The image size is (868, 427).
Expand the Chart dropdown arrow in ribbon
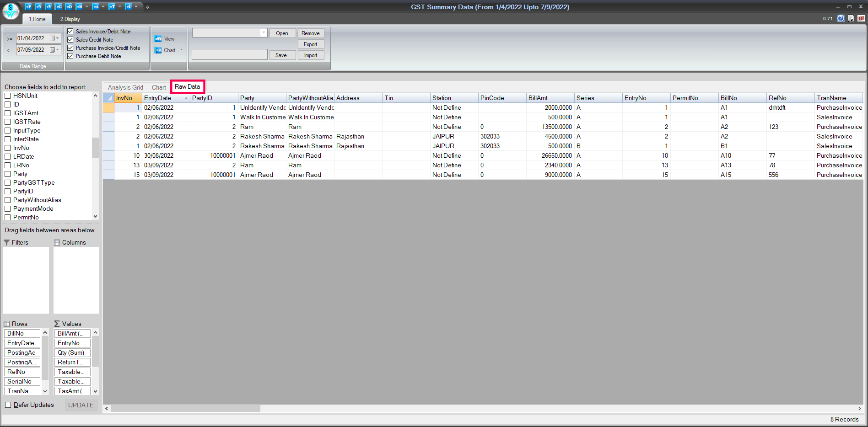click(182, 50)
